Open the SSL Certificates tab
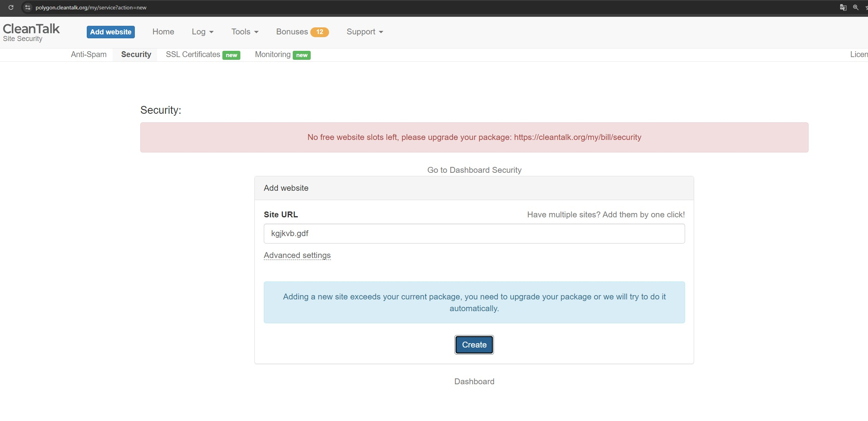The image size is (868, 421). (193, 55)
